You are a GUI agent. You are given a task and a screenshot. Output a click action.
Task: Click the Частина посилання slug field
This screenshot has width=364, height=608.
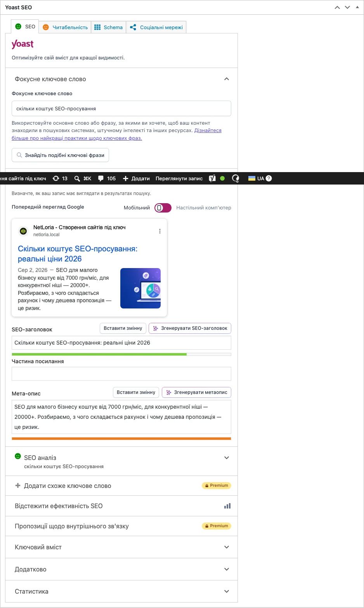point(121,374)
